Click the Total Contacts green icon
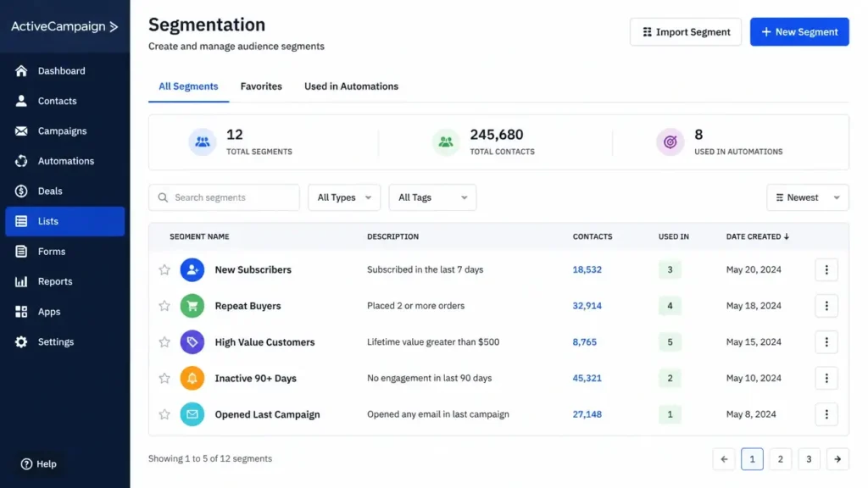The width and height of the screenshot is (868, 488). (446, 141)
